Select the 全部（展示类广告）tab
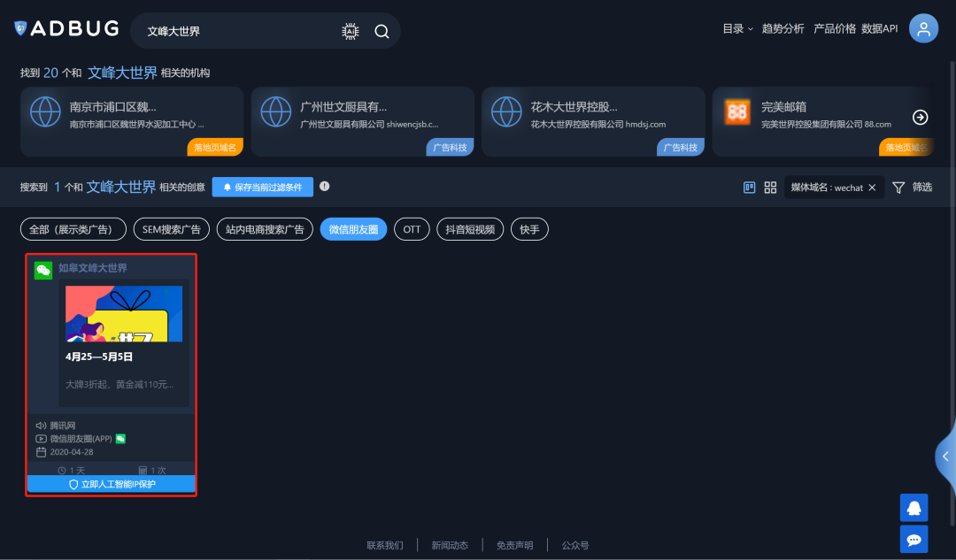The height and width of the screenshot is (560, 956). tap(73, 229)
